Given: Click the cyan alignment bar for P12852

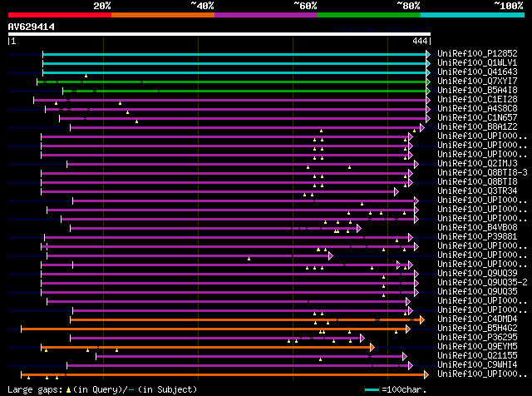Looking at the screenshot, I should coord(234,54).
